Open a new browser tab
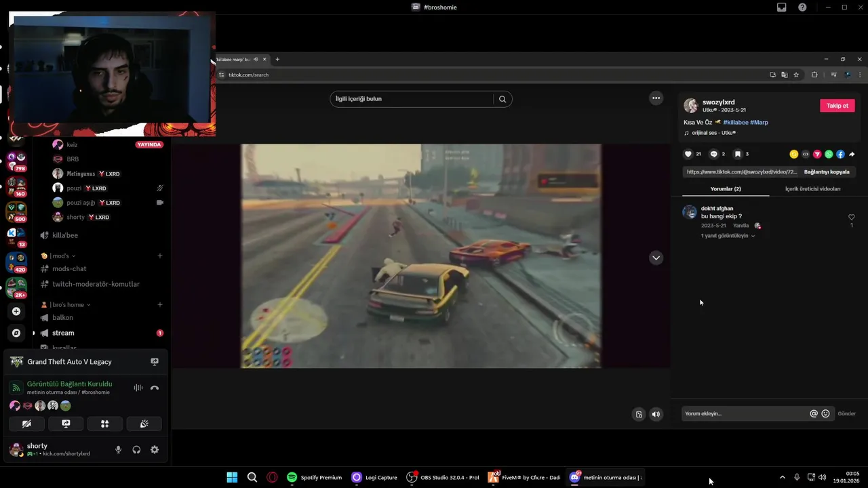 click(x=277, y=59)
